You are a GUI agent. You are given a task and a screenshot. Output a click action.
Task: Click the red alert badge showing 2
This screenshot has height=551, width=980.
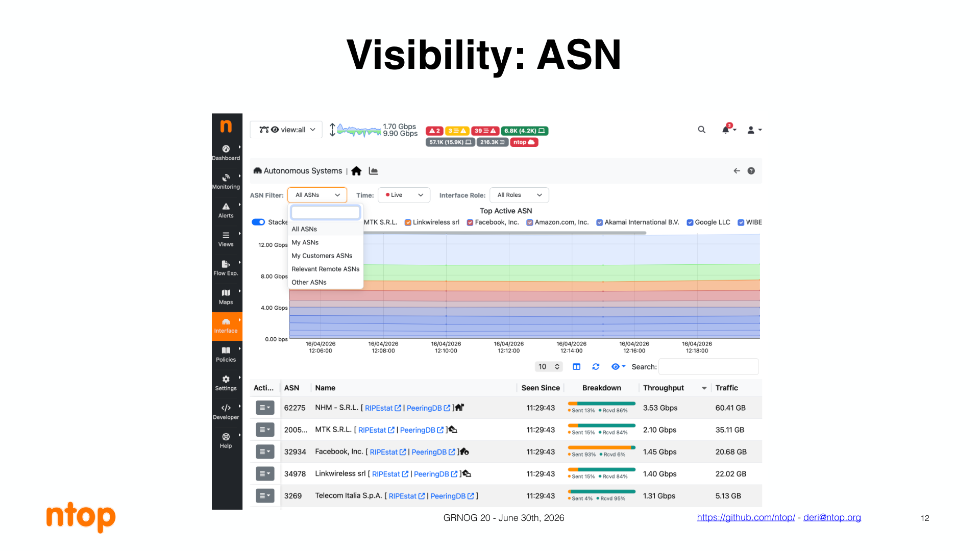434,131
